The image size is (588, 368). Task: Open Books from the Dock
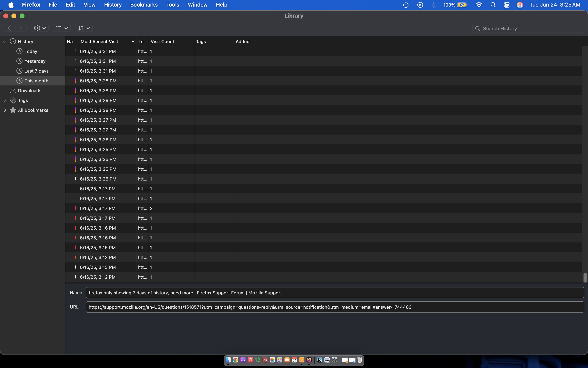287,360
